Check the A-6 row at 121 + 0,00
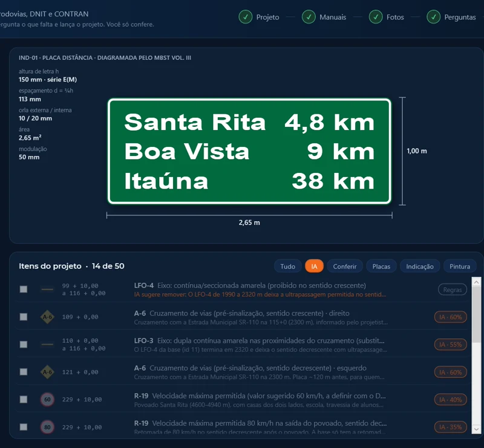Viewport: 484px width, 448px height. pyautogui.click(x=24, y=372)
